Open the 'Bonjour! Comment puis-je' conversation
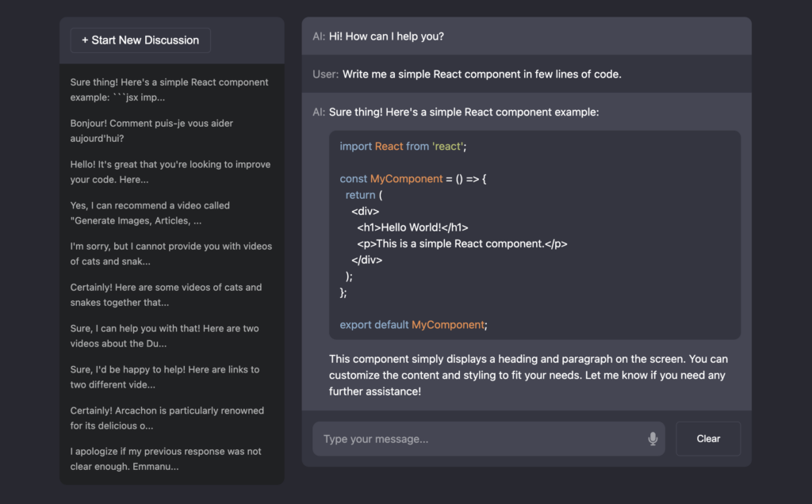 pos(171,131)
